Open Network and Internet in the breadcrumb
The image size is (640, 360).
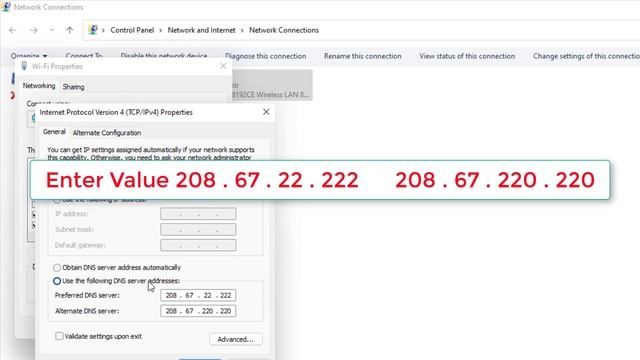201,30
